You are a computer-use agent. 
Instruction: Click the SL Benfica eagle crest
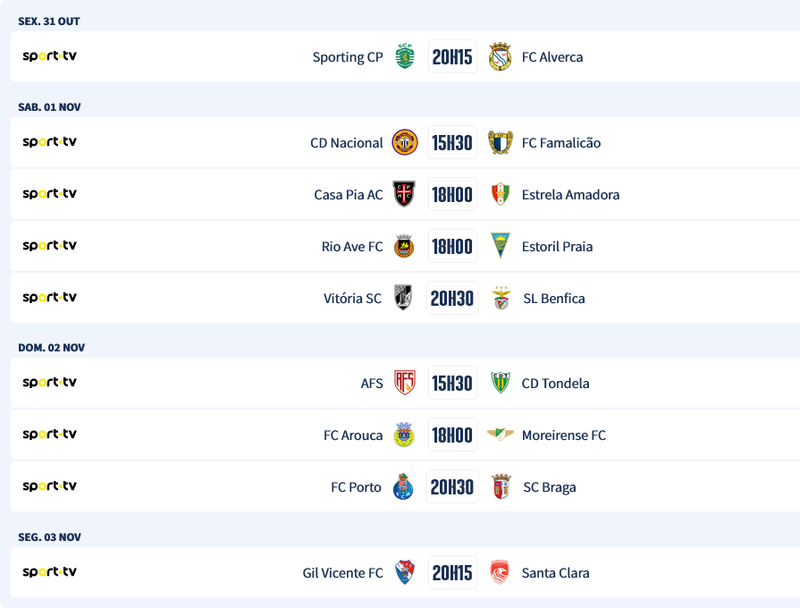coord(500,298)
